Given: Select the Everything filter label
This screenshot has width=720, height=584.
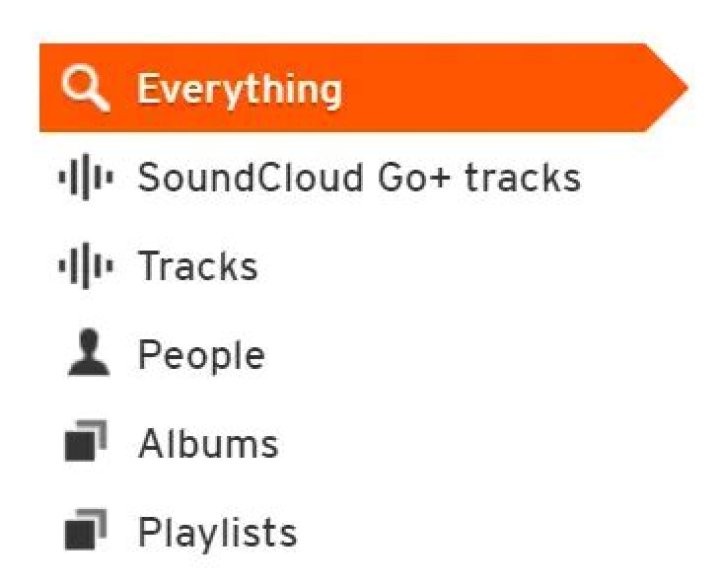Looking at the screenshot, I should [x=239, y=89].
